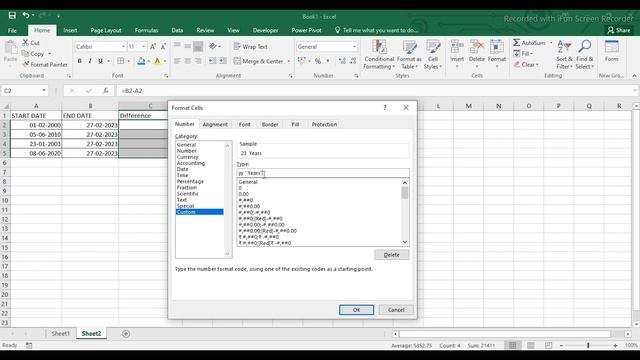
Task: Open the font name dropdown
Action: coord(123,47)
